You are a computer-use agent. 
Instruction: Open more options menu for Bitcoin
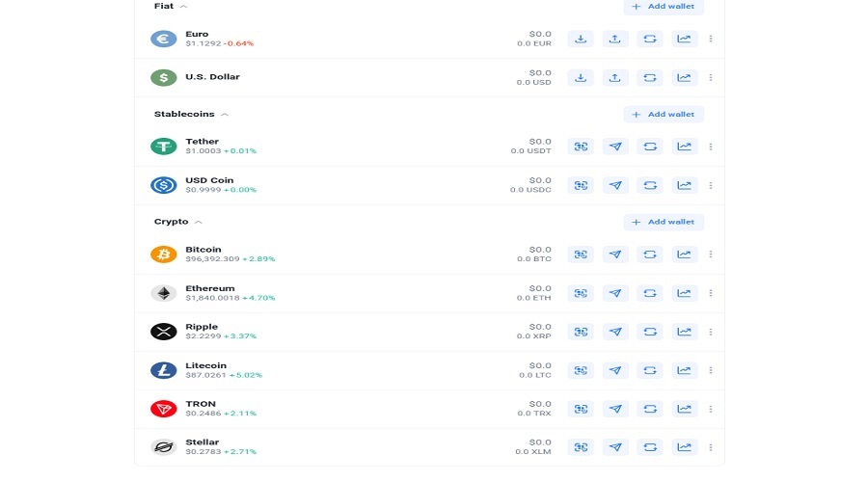click(x=710, y=254)
